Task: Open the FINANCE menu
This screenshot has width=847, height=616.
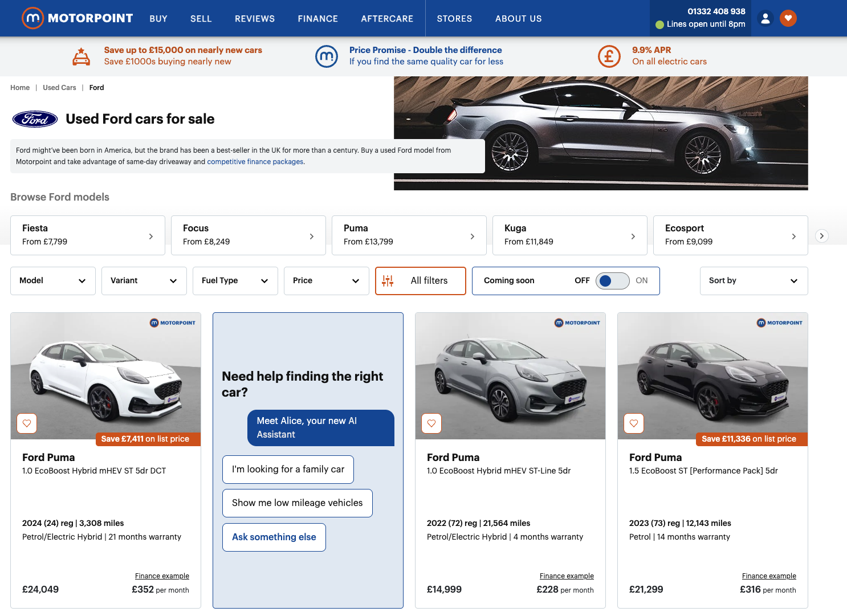Action: pos(318,19)
